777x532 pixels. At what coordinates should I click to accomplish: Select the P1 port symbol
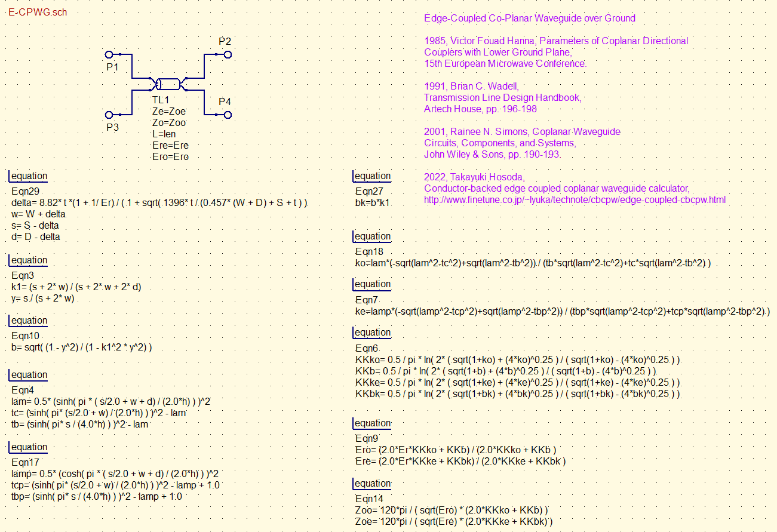pos(109,54)
